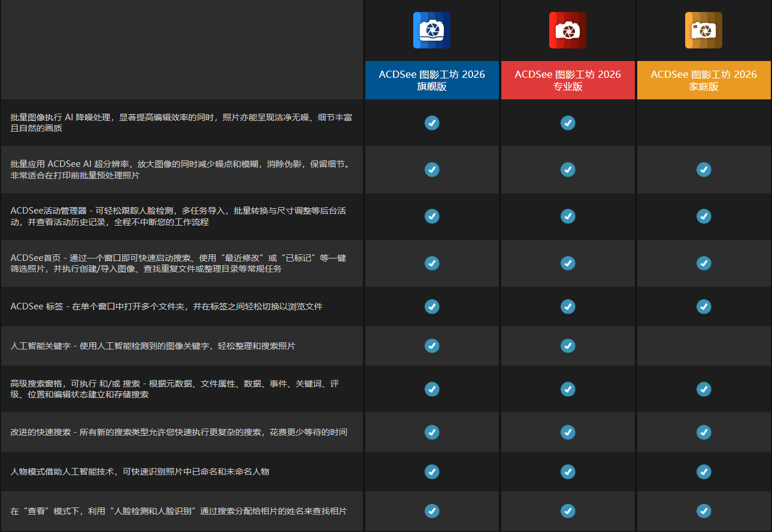Click 家庭版 checkmark for AI 超分辨率 row
This screenshot has height=532, width=772.
coord(704,169)
